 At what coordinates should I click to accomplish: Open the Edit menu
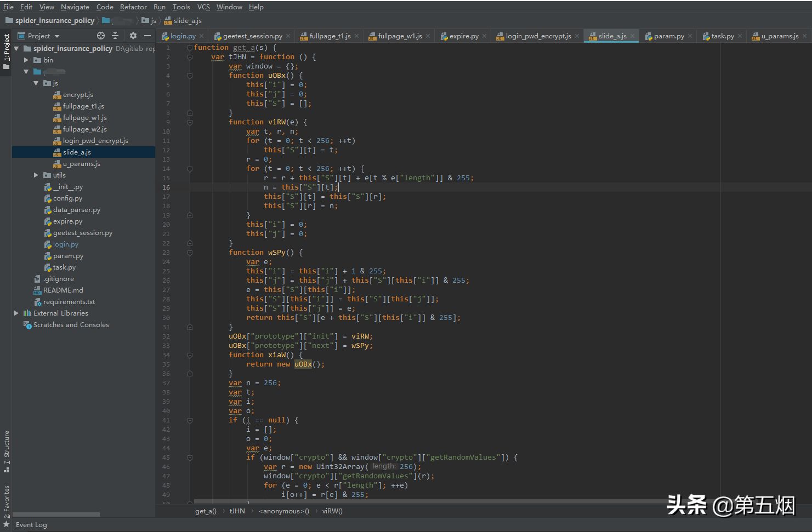pos(26,7)
